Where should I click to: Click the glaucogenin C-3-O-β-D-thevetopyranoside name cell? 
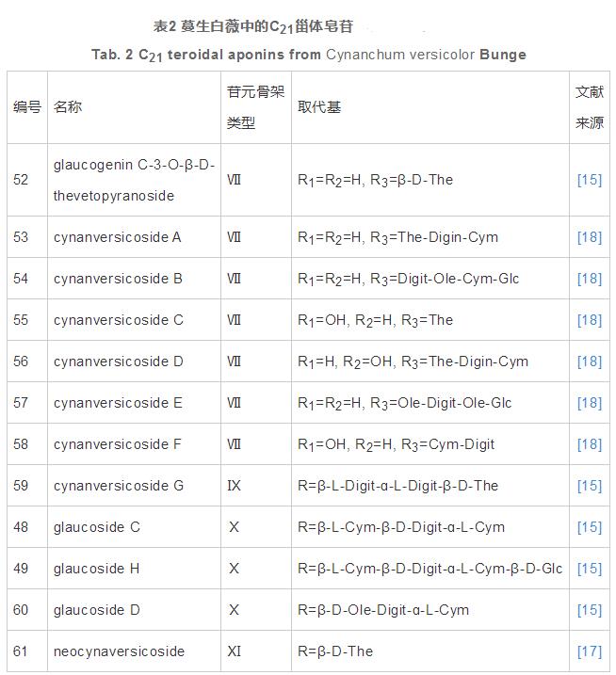tap(134, 180)
